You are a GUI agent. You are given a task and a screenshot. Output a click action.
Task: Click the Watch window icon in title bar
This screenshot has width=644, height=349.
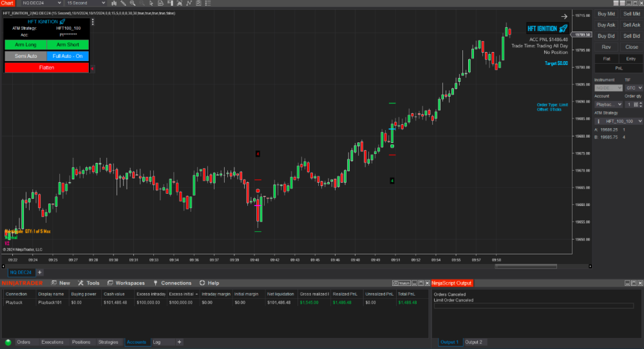click(401, 283)
